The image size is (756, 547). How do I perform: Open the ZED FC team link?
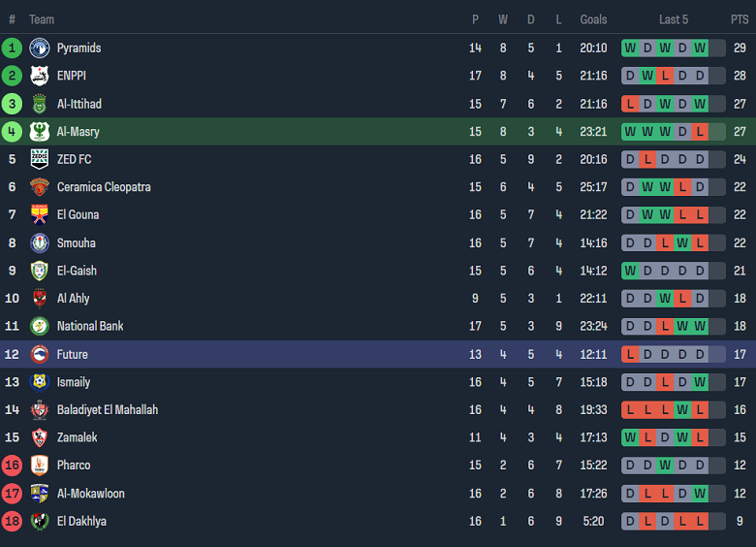tap(74, 159)
